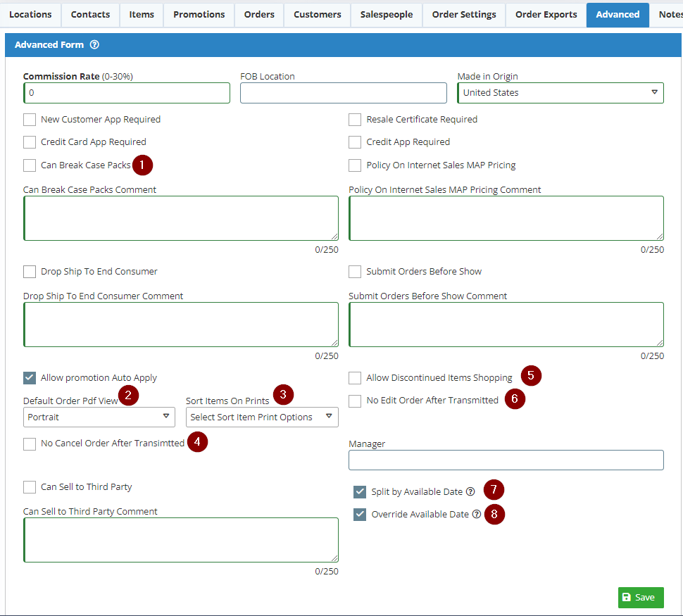Open Made in Origin dropdown
Screen dimensions: 683x616
click(x=560, y=93)
